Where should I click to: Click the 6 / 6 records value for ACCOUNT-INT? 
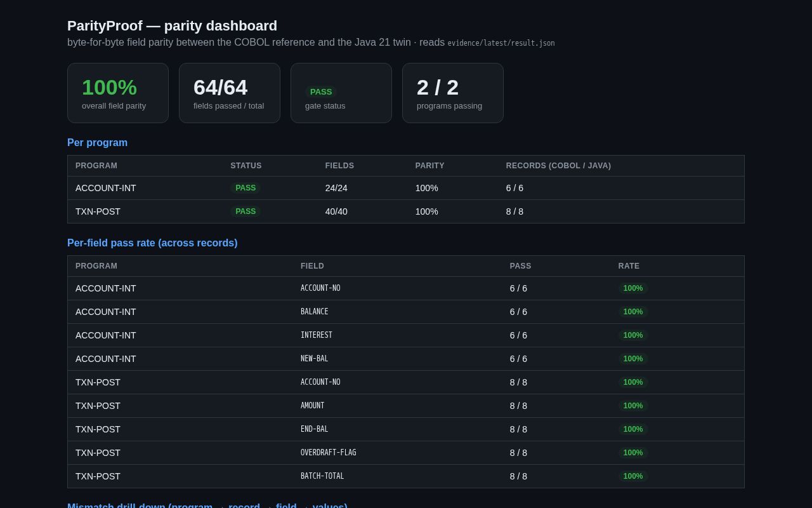(x=514, y=188)
